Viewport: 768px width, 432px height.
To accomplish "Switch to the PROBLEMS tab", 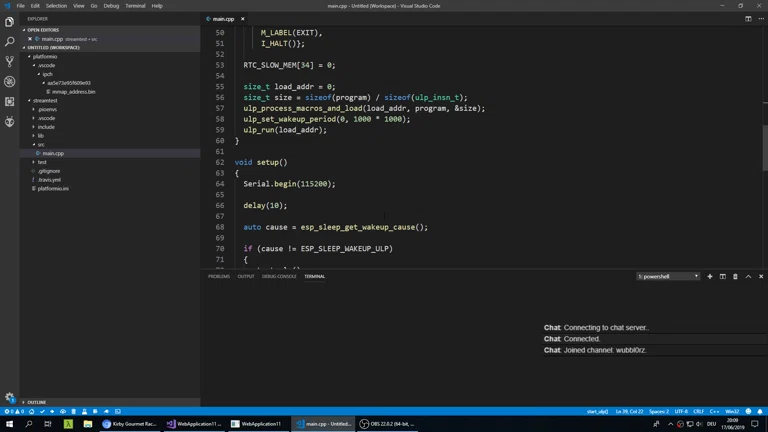I will (219, 276).
